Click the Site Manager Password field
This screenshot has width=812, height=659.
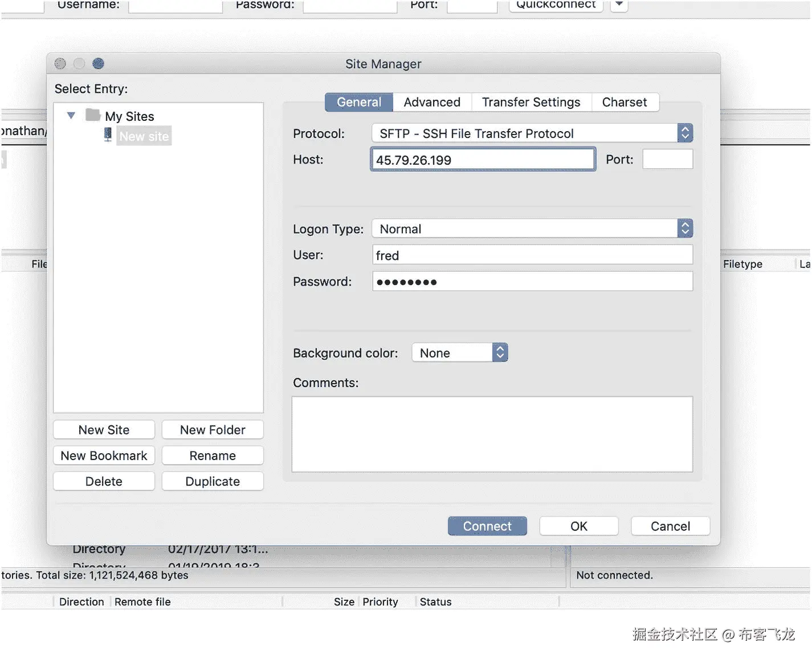532,281
